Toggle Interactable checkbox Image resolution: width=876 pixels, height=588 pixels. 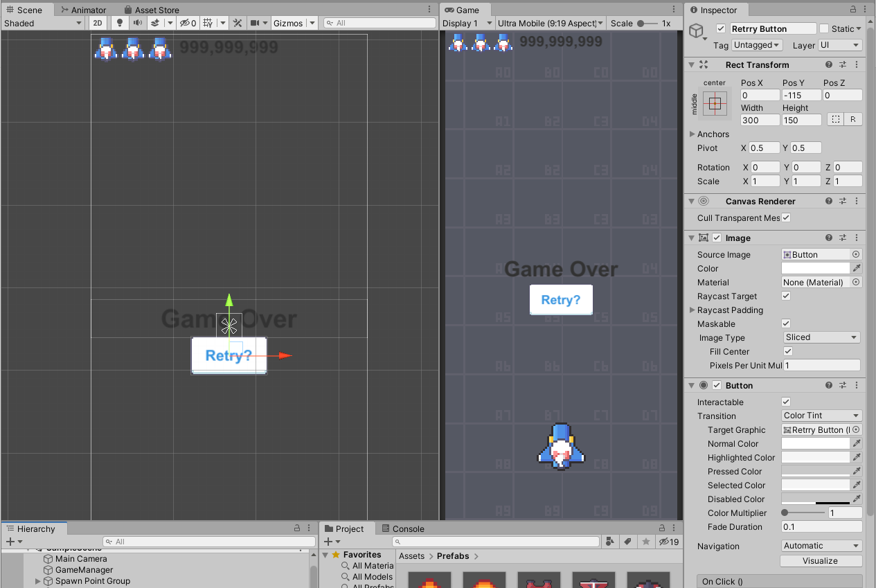[786, 402]
